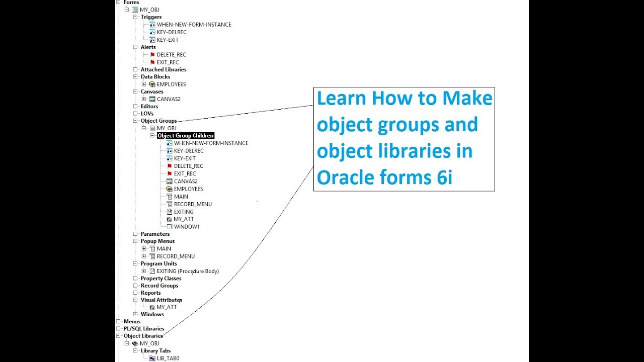Collapse the Triggers node
The image size is (644, 362).
click(x=135, y=17)
